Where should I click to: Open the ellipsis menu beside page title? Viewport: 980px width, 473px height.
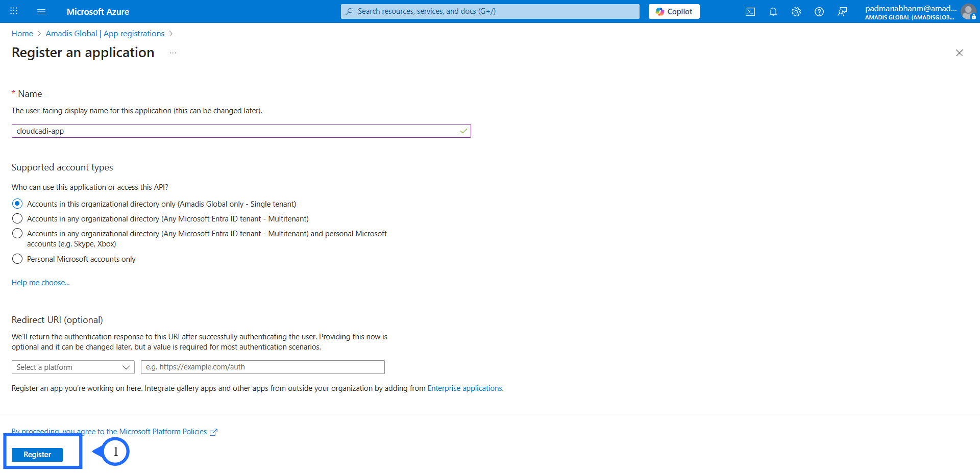coord(173,53)
